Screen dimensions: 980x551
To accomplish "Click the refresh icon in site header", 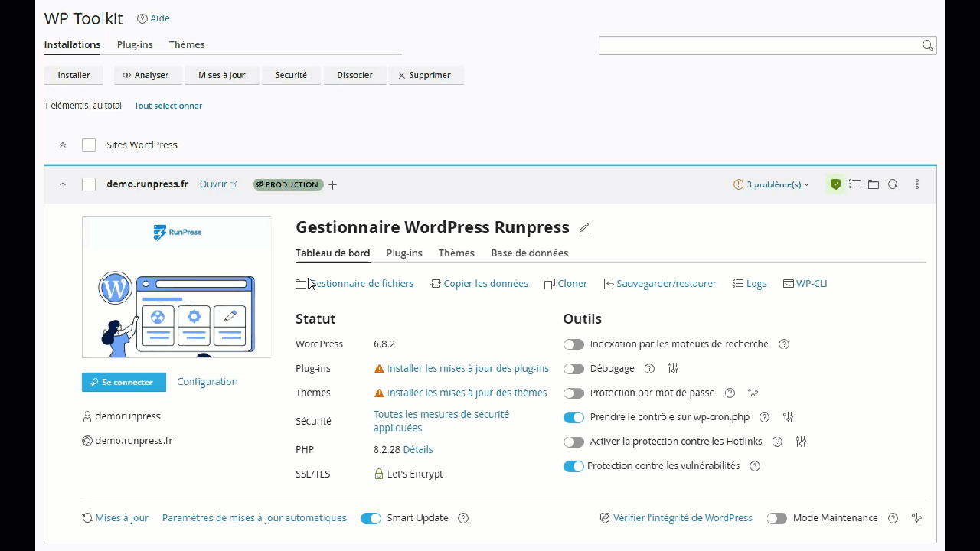I will [893, 184].
